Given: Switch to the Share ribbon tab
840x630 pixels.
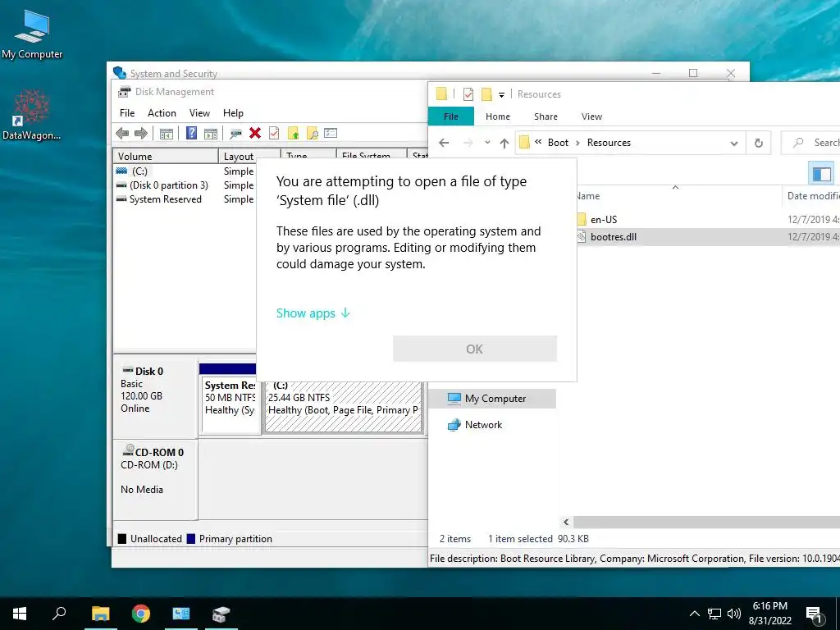Looking at the screenshot, I should [x=546, y=116].
